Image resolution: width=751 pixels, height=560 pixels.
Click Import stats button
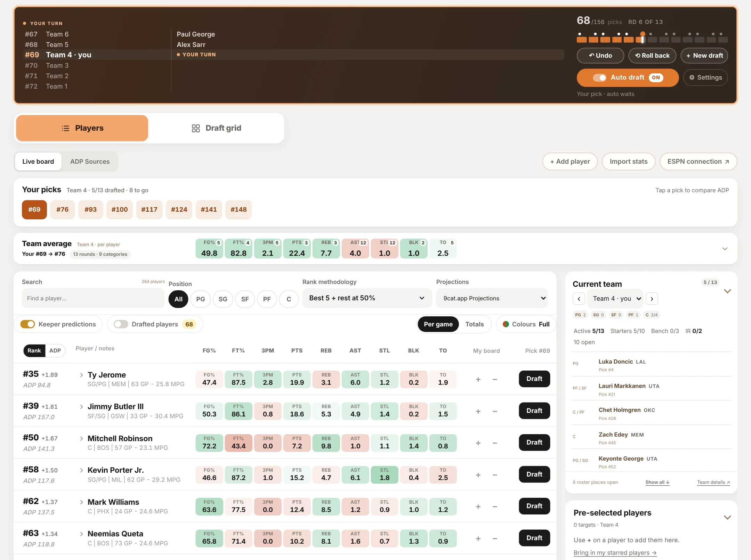pos(629,162)
